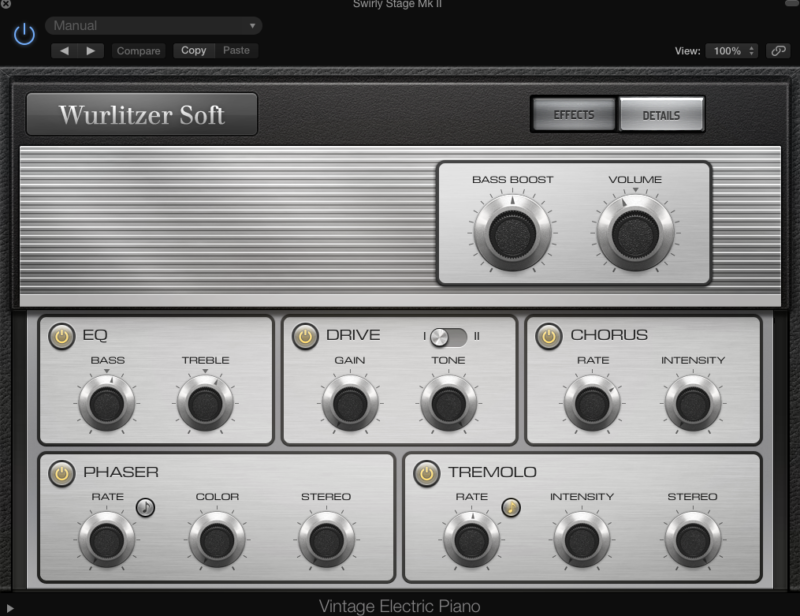Toggle the plug-in power bypass button

[x=24, y=34]
